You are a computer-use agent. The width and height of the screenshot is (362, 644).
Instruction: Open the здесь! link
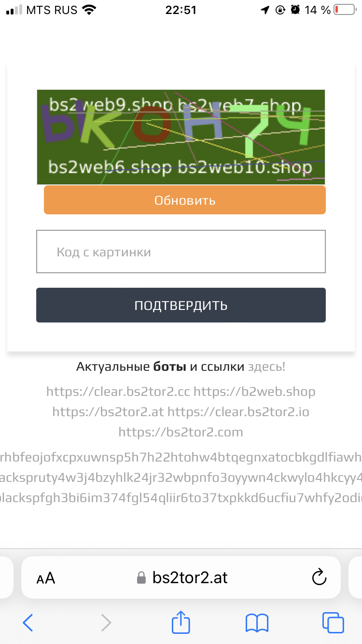coord(266,367)
